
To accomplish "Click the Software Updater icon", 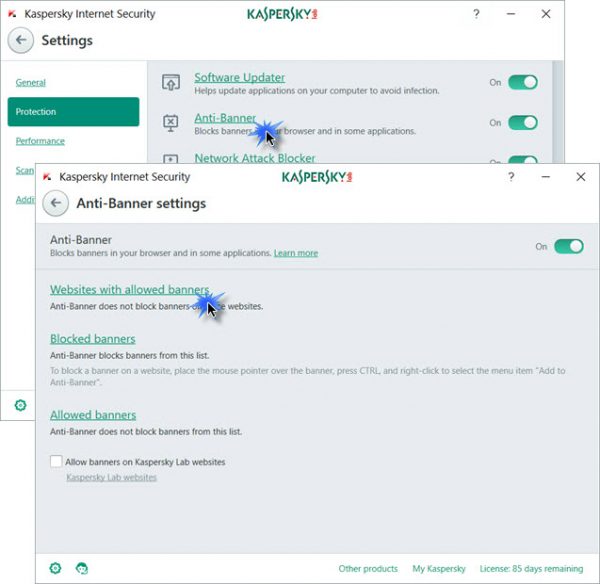I will click(x=171, y=83).
